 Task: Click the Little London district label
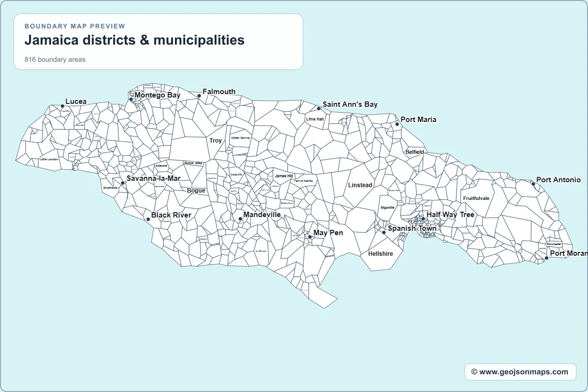coord(49,159)
